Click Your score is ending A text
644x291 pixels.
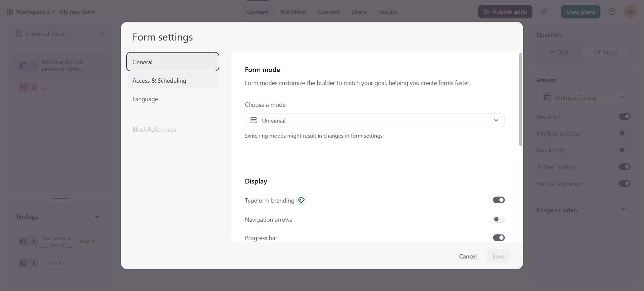57,241
